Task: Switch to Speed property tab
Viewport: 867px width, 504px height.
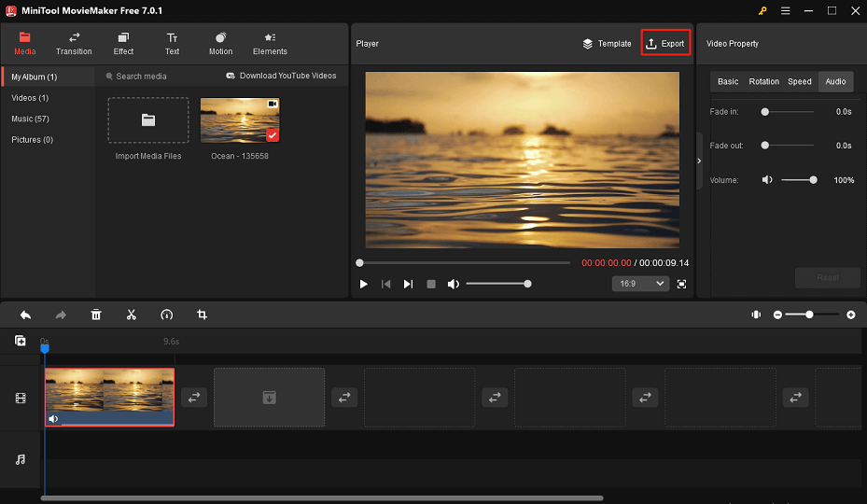Action: [x=800, y=81]
